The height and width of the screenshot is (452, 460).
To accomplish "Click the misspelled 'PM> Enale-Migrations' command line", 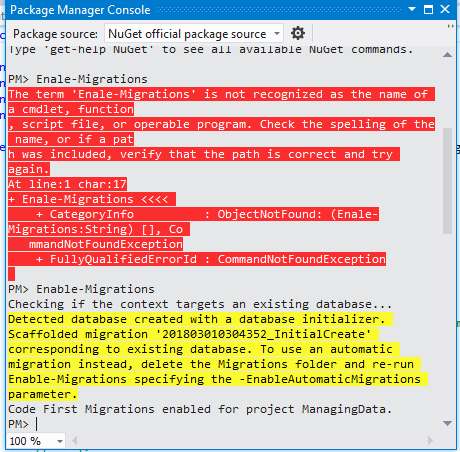I will point(78,79).
